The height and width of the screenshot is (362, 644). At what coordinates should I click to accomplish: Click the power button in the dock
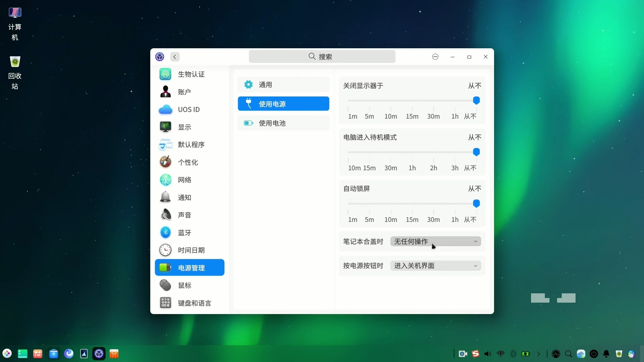tap(594, 354)
